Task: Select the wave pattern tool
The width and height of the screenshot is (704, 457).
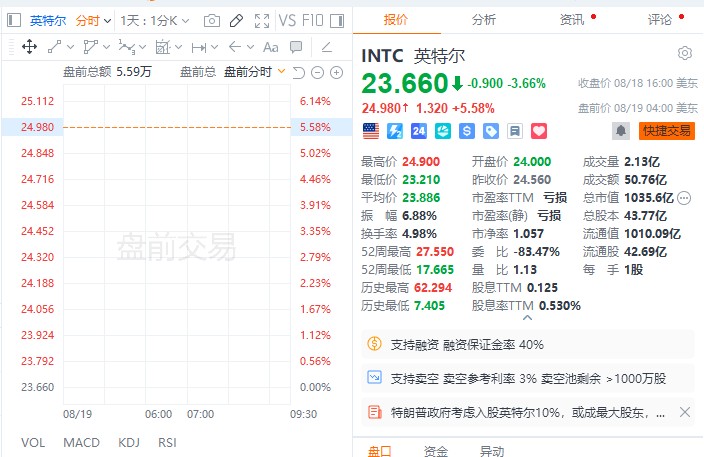Action: click(x=127, y=47)
